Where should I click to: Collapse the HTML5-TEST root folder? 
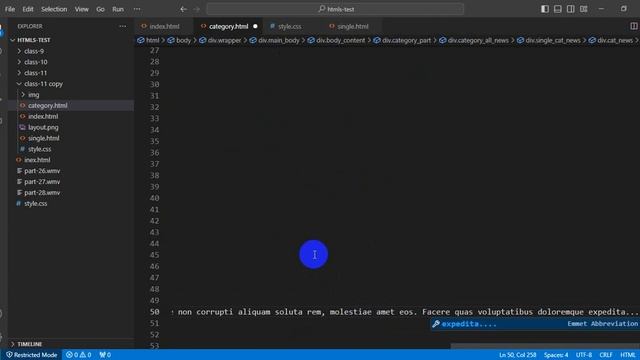34,40
